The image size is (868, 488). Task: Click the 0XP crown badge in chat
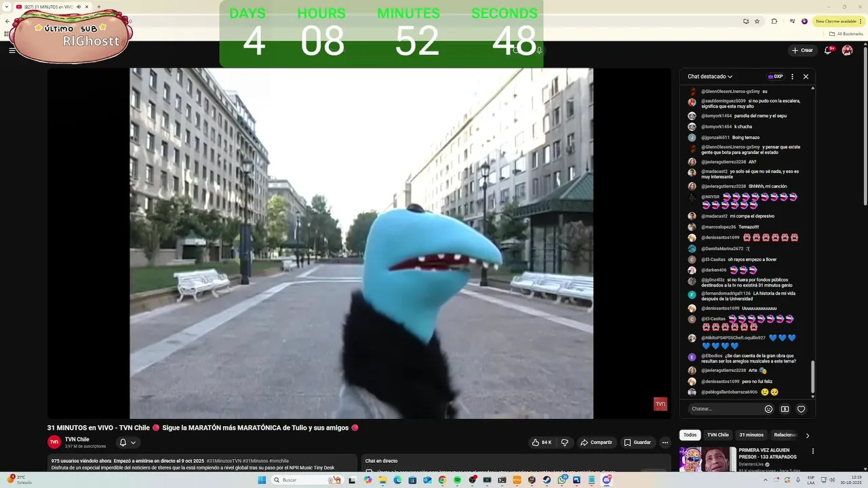(x=775, y=77)
